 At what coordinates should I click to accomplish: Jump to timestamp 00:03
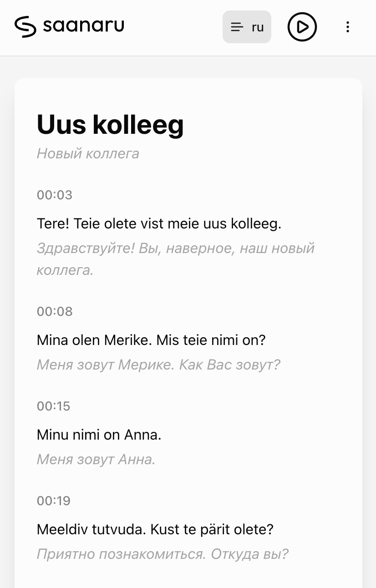(55, 195)
